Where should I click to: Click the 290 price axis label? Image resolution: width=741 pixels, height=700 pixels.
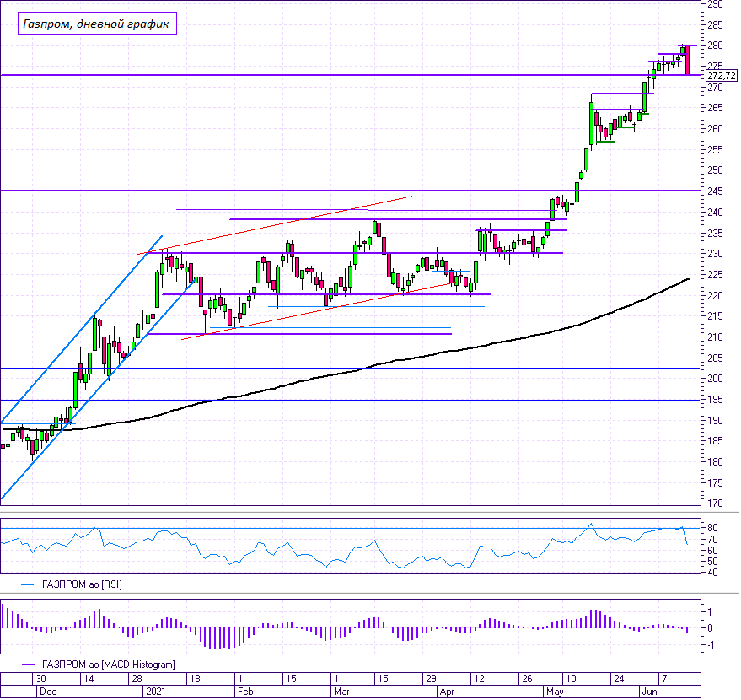click(x=715, y=4)
